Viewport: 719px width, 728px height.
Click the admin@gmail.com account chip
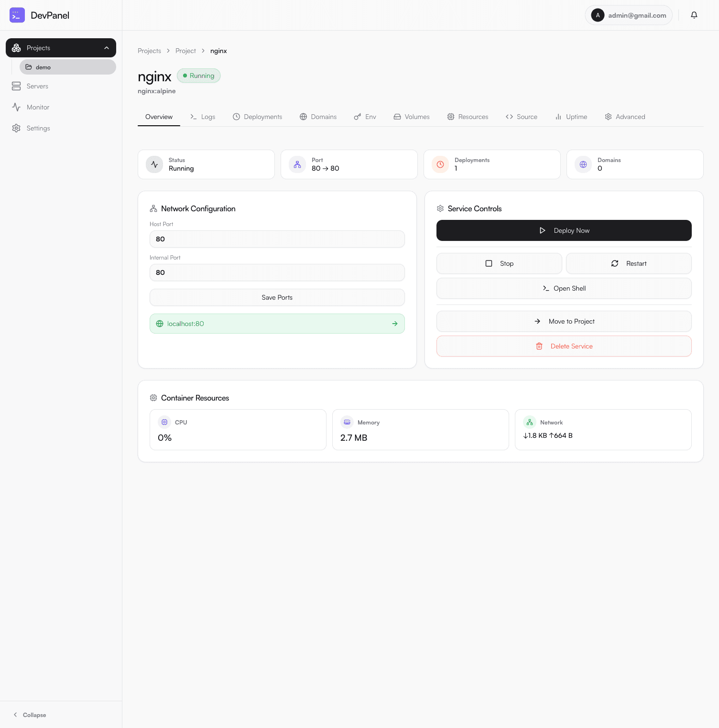(x=628, y=15)
